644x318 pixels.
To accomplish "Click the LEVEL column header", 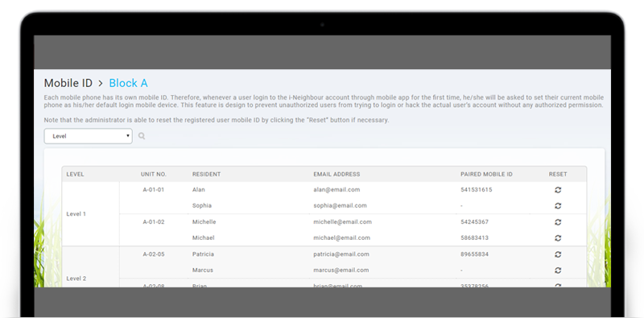I will coord(75,174).
